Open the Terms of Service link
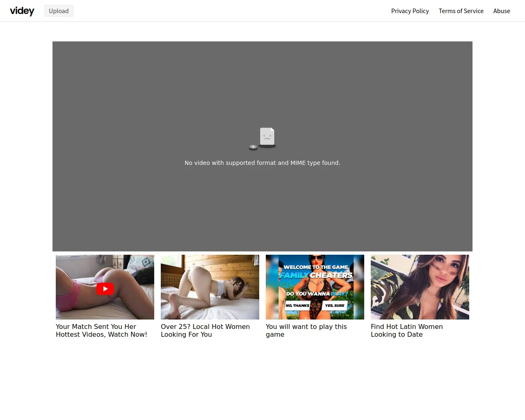The width and height of the screenshot is (525, 420). 461,11
